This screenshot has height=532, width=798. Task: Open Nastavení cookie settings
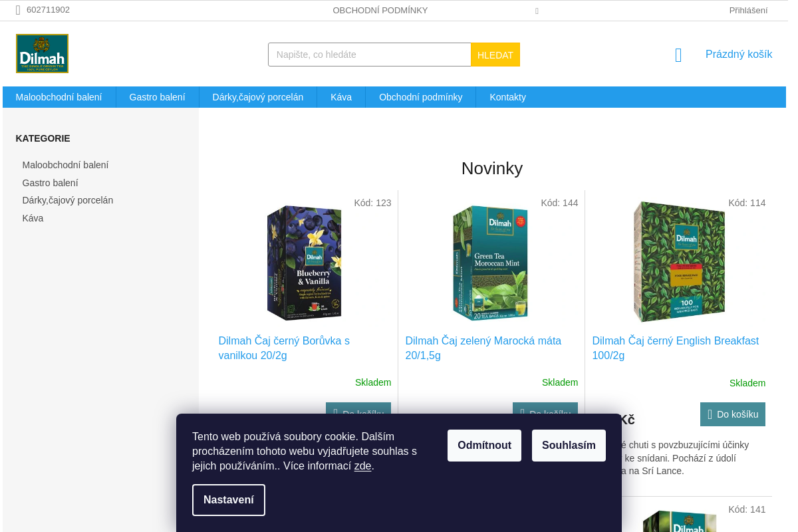229,500
